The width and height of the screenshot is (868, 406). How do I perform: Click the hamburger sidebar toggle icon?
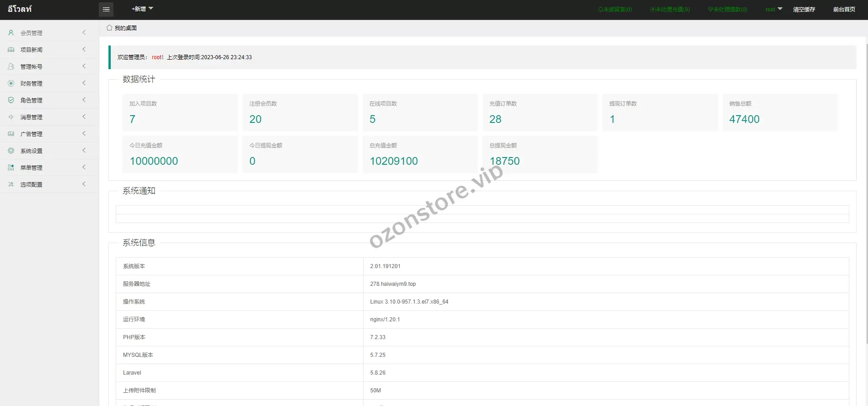click(106, 9)
